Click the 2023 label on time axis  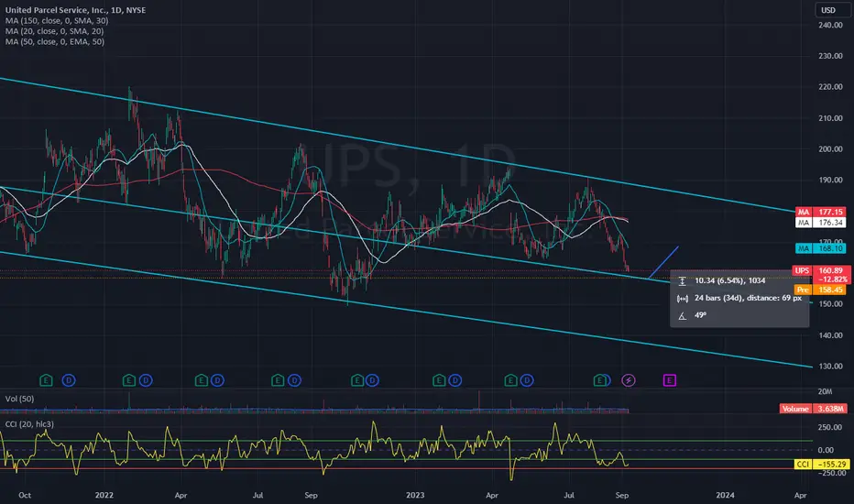415,495
